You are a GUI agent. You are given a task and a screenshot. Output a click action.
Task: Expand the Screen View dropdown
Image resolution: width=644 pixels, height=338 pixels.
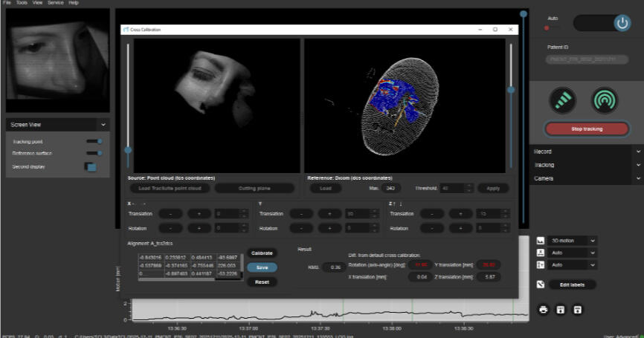point(103,125)
